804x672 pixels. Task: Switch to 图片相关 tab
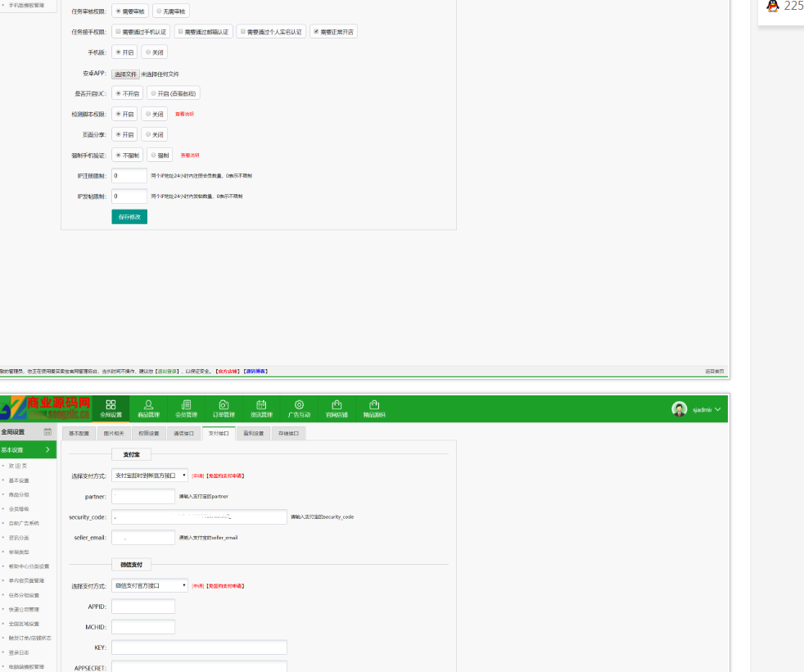114,433
